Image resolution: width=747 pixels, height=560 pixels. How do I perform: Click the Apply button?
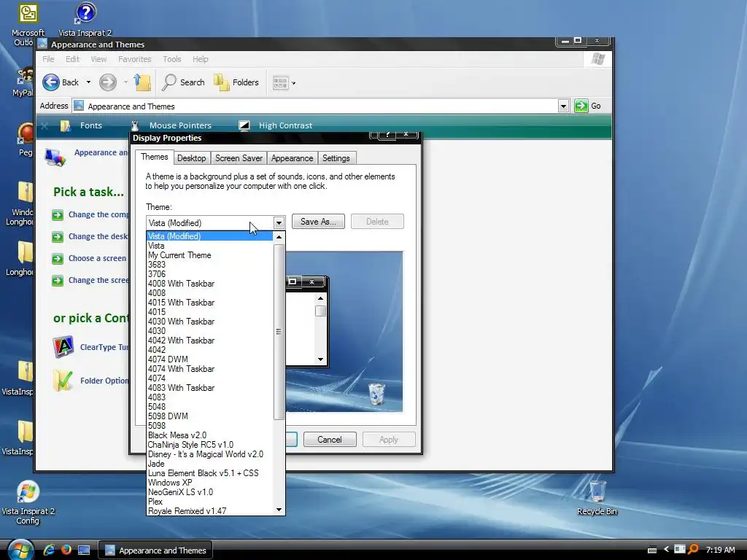click(x=389, y=440)
